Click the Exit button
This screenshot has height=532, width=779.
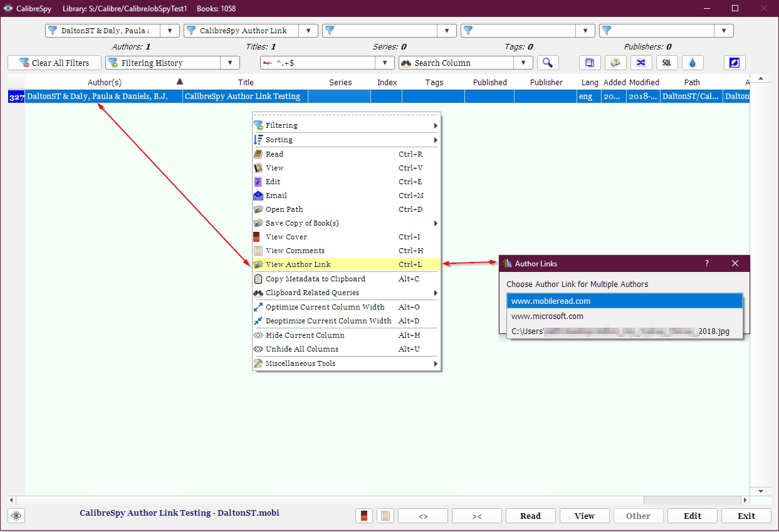pos(746,516)
